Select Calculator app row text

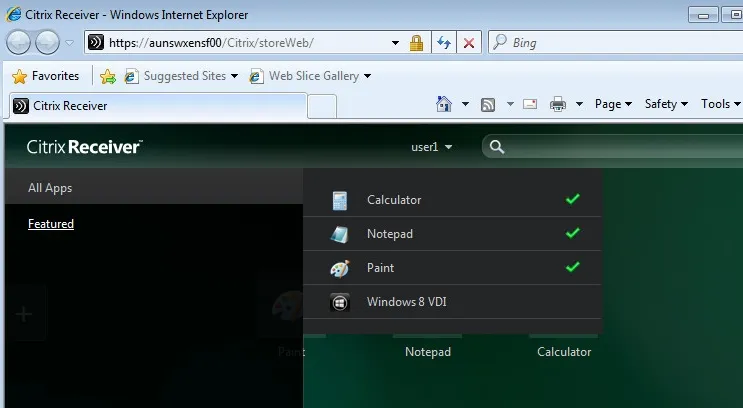point(394,200)
